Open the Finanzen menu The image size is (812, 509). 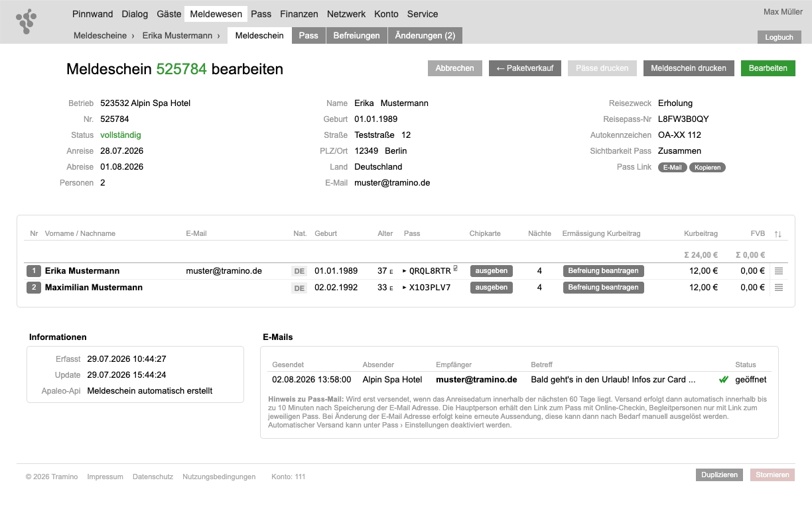tap(299, 14)
